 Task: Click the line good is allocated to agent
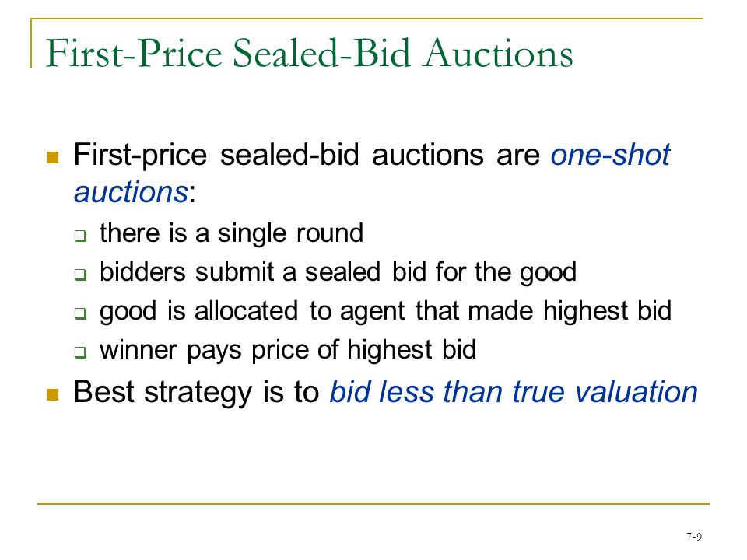[385, 311]
